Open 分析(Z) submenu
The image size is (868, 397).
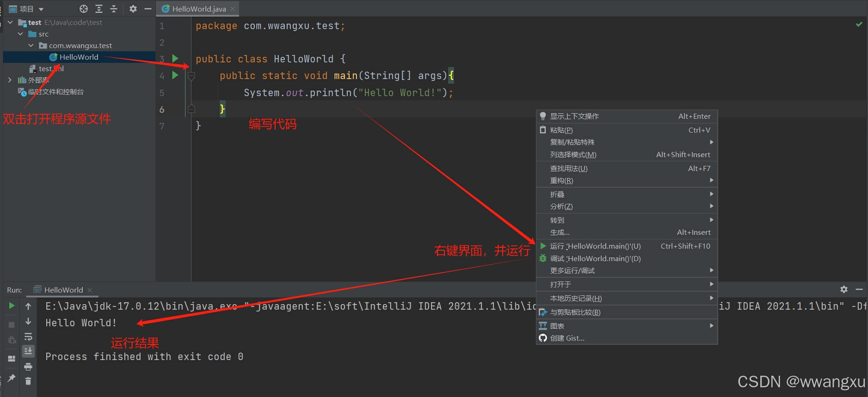tap(627, 206)
